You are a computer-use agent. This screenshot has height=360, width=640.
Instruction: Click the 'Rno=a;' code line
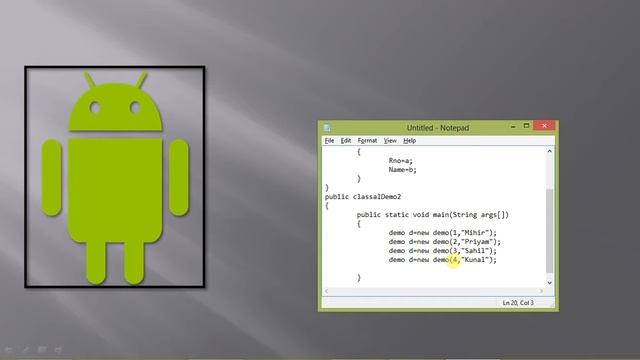[x=400, y=161]
